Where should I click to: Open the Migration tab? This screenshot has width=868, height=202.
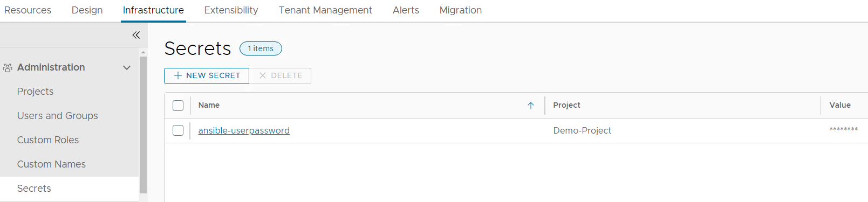point(461,10)
